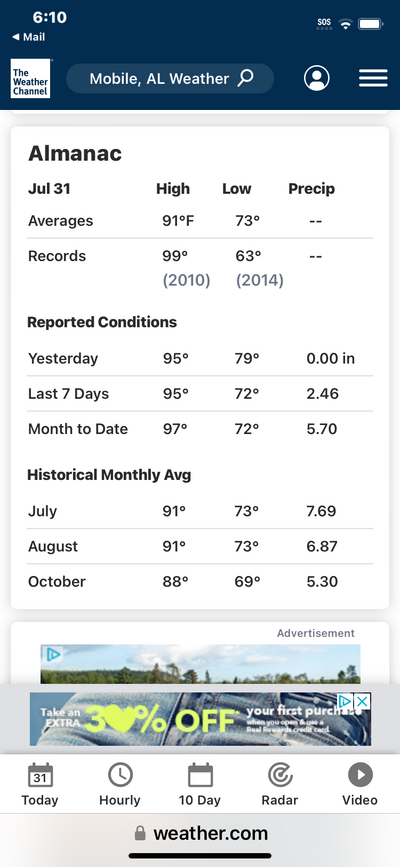
Task: Tap the landscape advertisement image
Action: [x=200, y=664]
